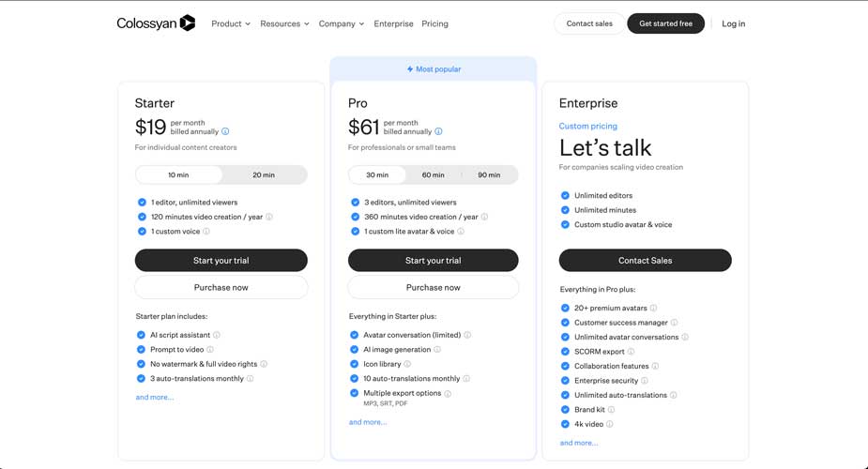Click 'Unlimited minutes' feature text

[x=605, y=210]
